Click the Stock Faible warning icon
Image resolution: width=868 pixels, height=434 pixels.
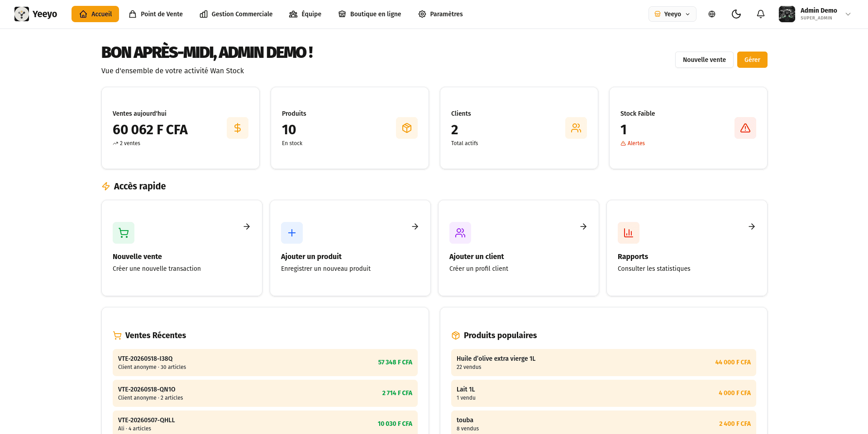745,128
